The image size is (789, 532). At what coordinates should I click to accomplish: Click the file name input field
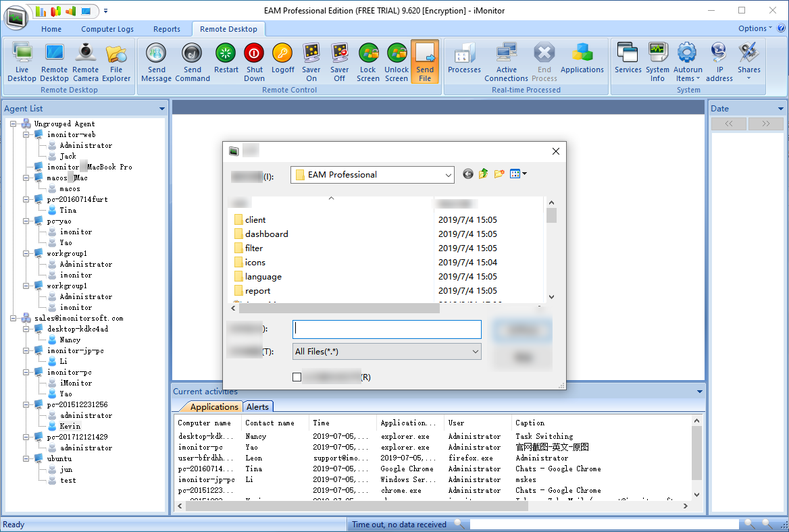click(x=386, y=329)
